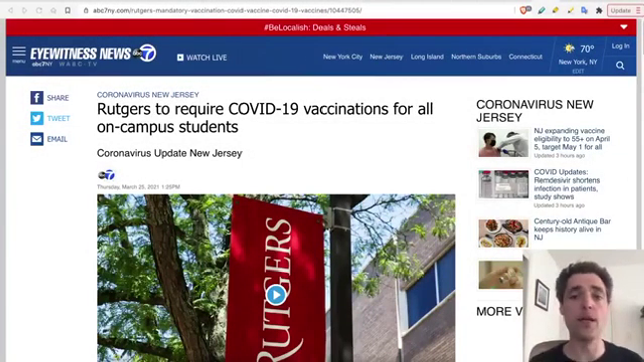The height and width of the screenshot is (362, 644).
Task: Open the browser extensions puzzle icon
Action: point(599,10)
